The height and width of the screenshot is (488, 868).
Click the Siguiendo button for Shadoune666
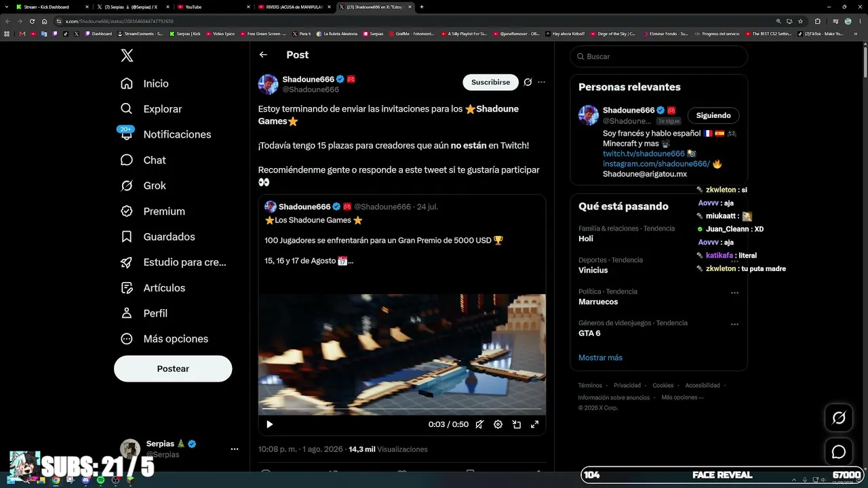click(x=713, y=115)
